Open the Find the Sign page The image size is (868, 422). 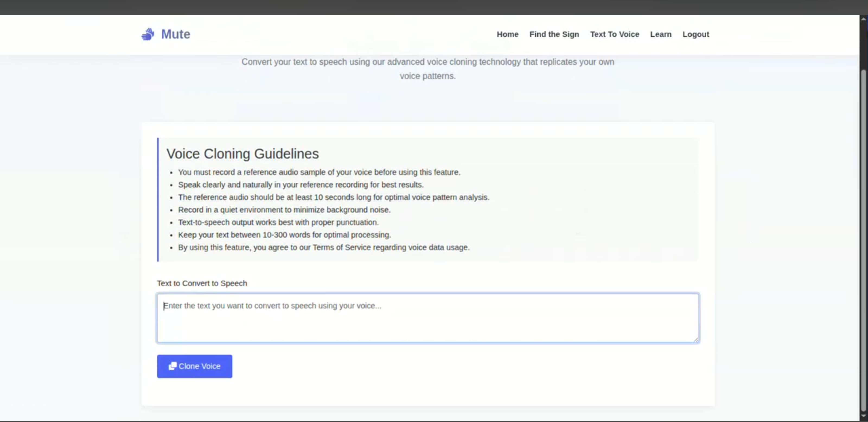click(554, 34)
